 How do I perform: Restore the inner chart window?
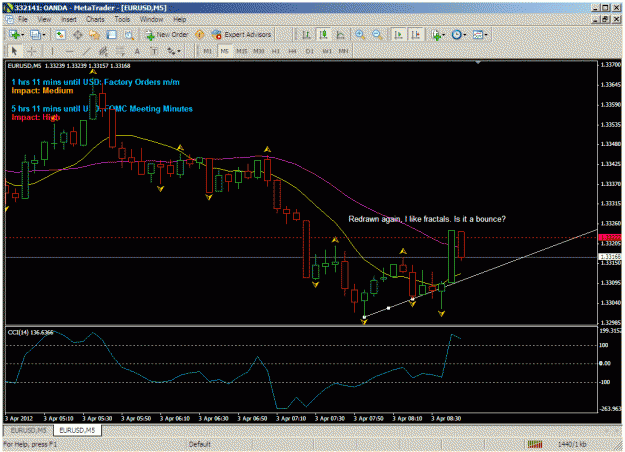coord(606,19)
